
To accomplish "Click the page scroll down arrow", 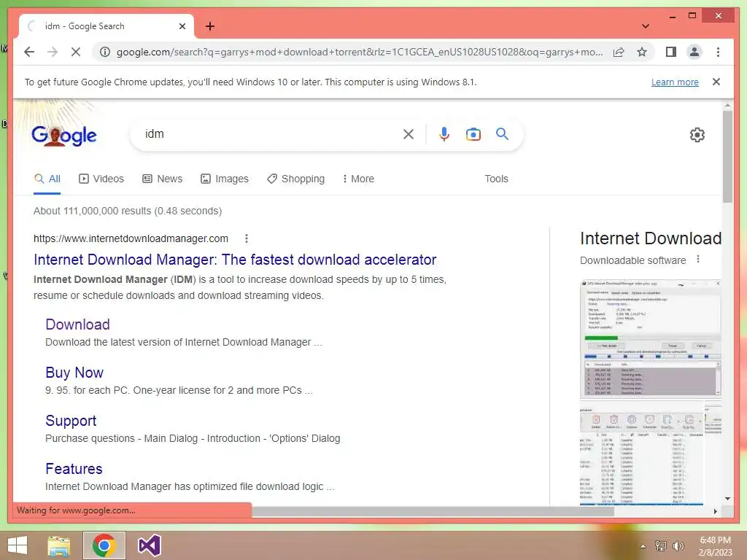I will pyautogui.click(x=727, y=499).
